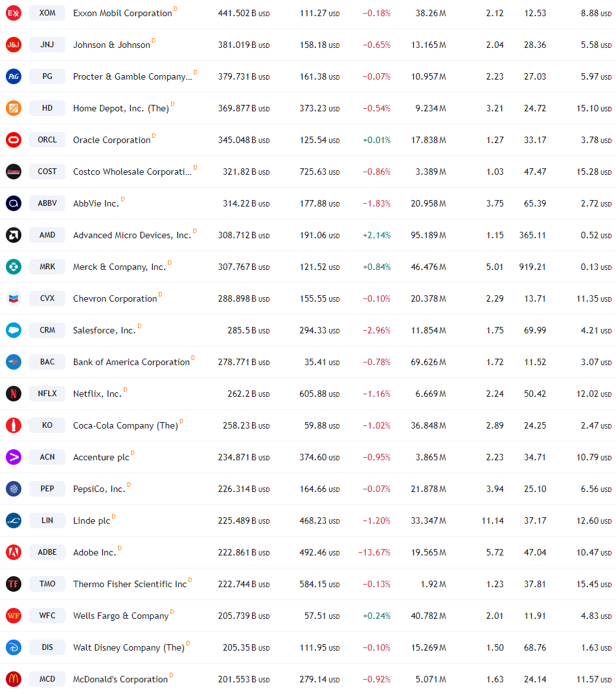The width and height of the screenshot is (616, 694).
Task: Click the Accenture logo icon
Action: click(14, 457)
